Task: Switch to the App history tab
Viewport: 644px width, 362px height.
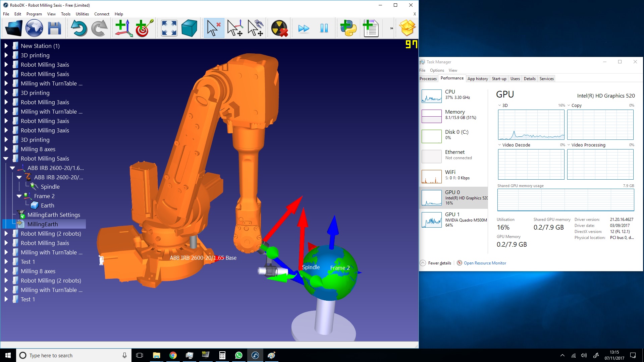Action: 477,79
